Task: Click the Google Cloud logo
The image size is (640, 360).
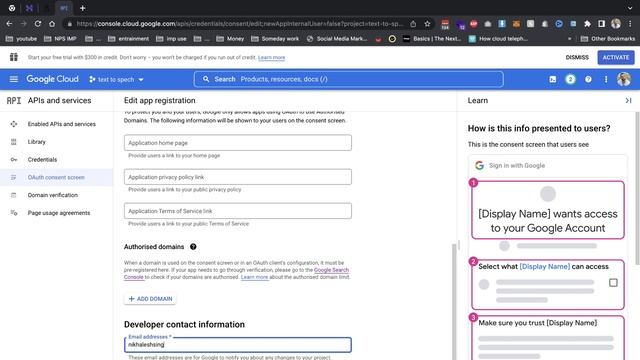Action: point(53,79)
